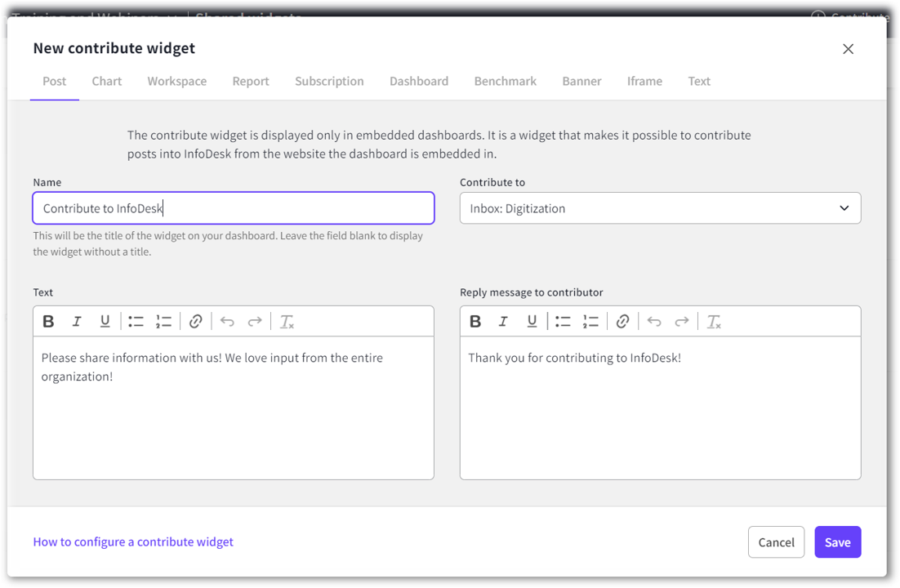Apply underline formatting in the Text editor
This screenshot has width=900, height=588.
pos(105,321)
